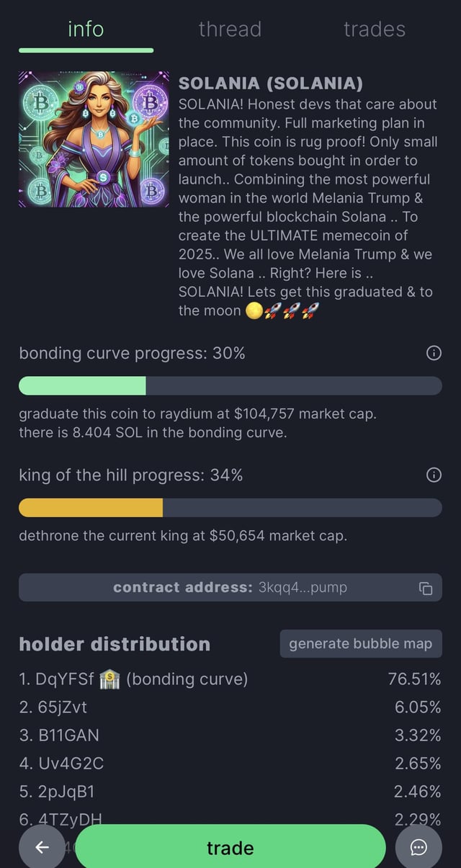This screenshot has height=868, width=461.
Task: Open holder 2pJqB1 in the distribution list
Action: point(57,792)
